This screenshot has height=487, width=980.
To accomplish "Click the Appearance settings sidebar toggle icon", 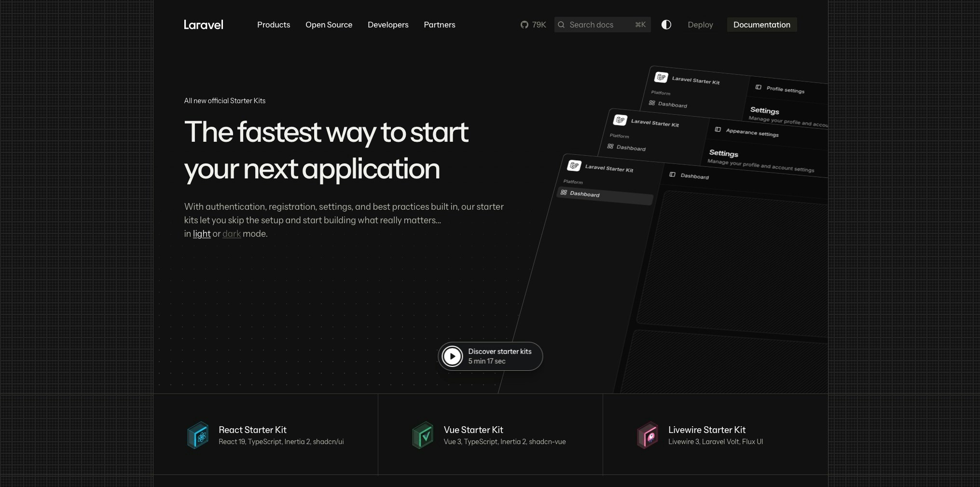I will pyautogui.click(x=718, y=130).
